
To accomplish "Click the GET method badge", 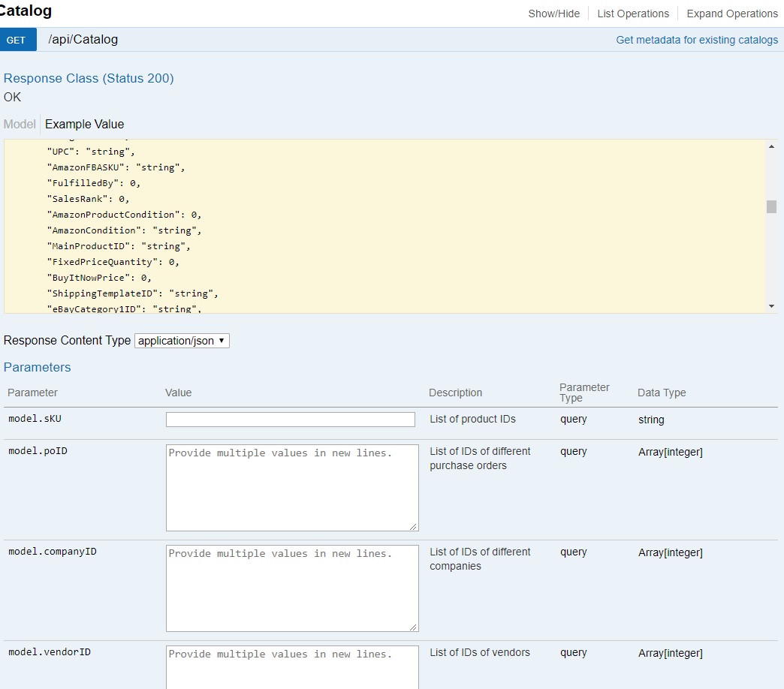I will click(x=18, y=40).
